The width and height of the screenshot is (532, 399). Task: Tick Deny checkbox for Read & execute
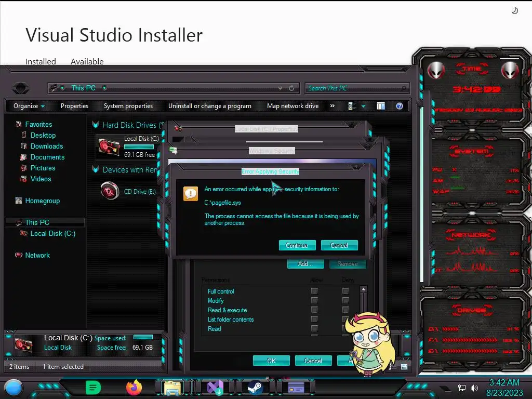pyautogui.click(x=345, y=310)
